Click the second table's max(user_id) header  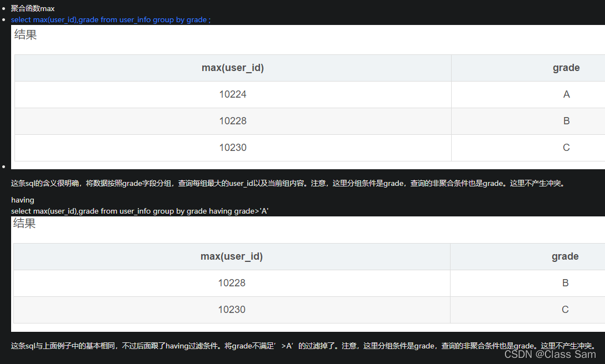232,256
